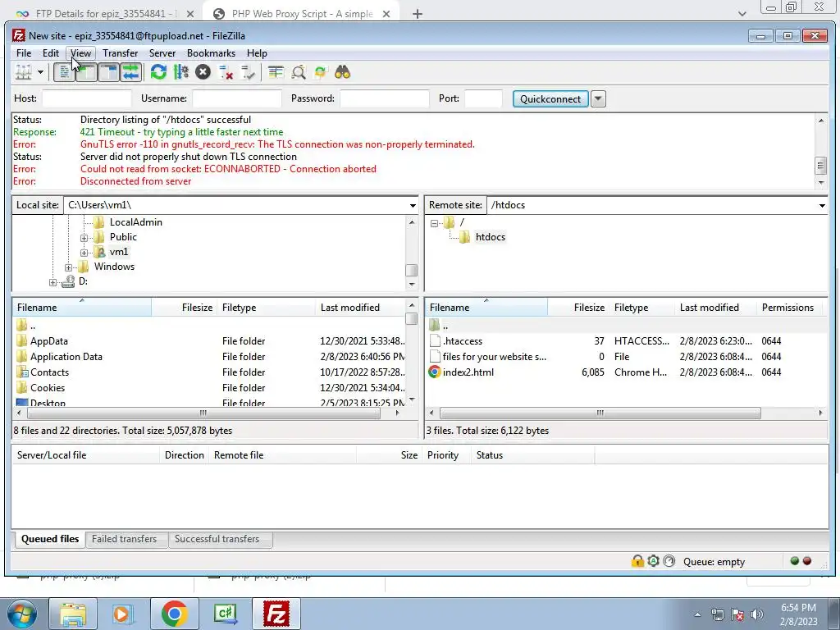Screen dimensions: 840x630
Task: Expand the vm1 folder node
Action: coord(84,253)
